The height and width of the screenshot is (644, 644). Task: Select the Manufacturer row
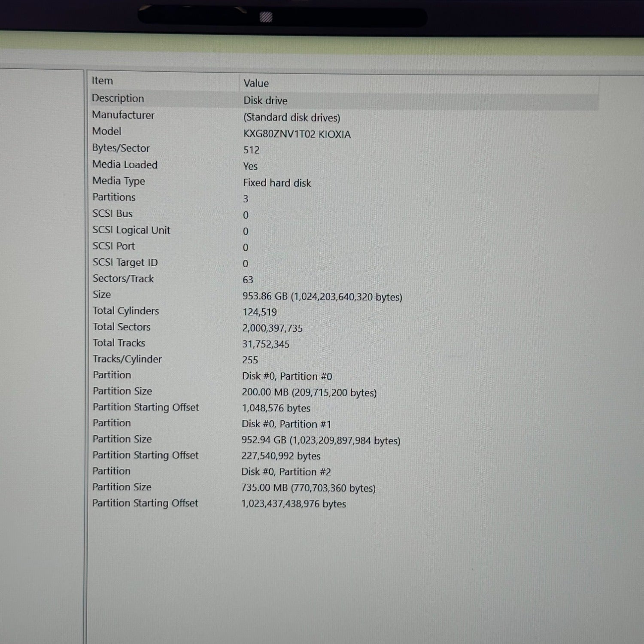pyautogui.click(x=123, y=115)
